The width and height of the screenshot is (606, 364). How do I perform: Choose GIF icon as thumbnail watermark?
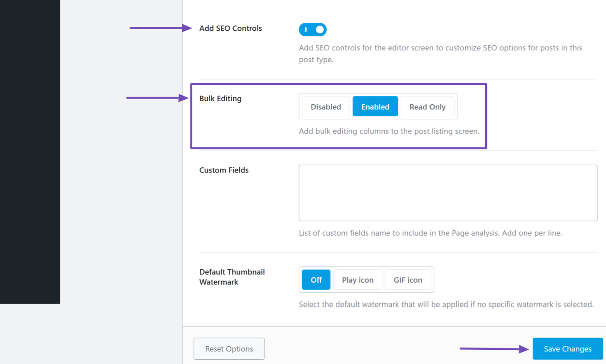pos(408,279)
